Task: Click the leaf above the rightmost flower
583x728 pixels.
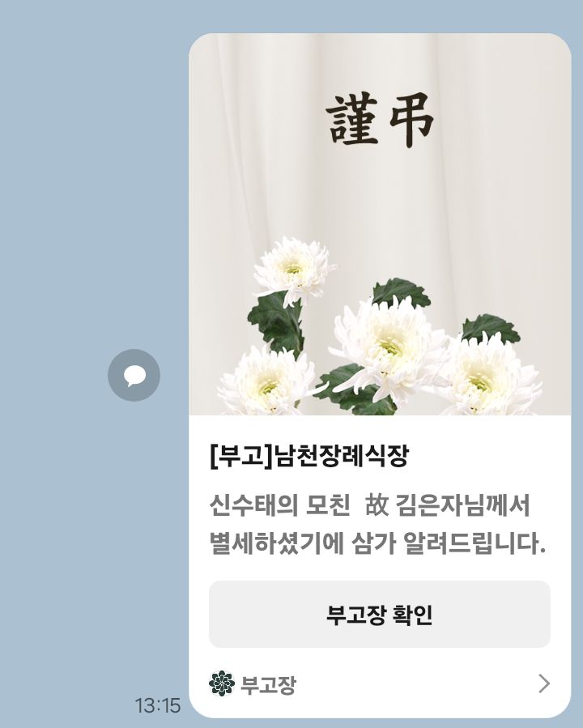Action: [491, 328]
